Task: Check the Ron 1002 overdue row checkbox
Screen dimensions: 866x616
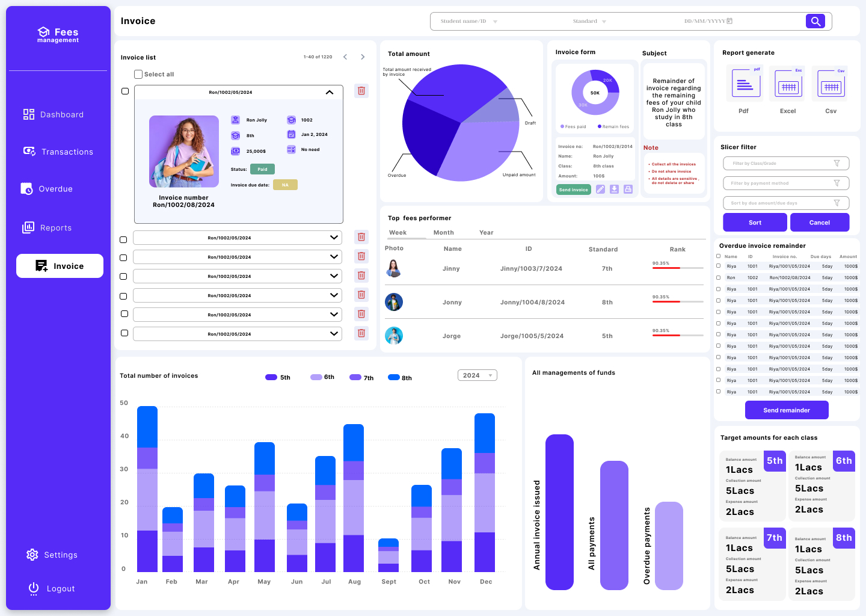Action: 718,277
